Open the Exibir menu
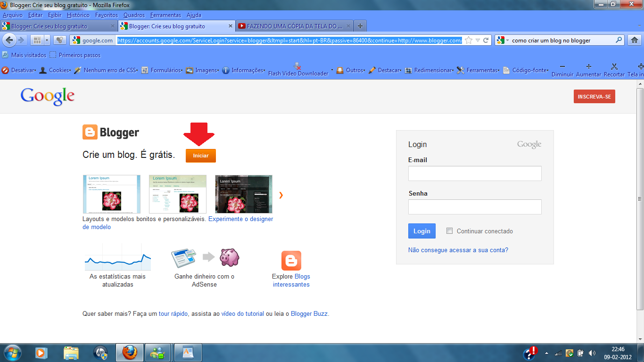This screenshot has width=644, height=362. [x=55, y=15]
